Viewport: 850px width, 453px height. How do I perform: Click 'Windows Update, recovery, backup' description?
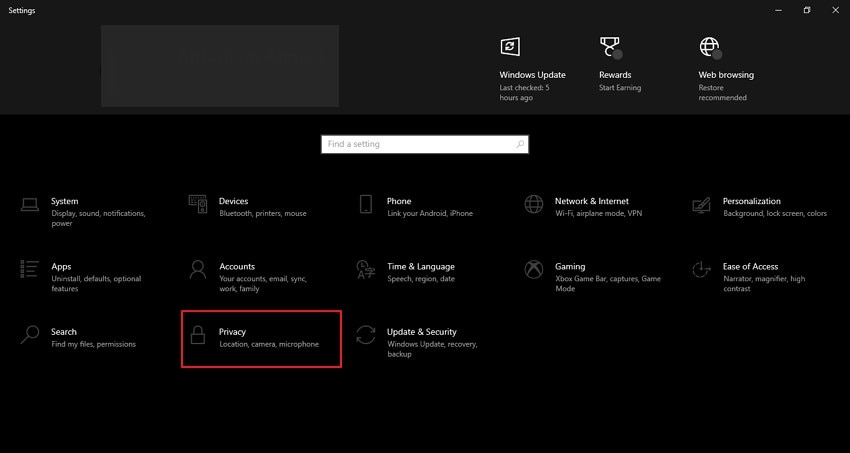[432, 349]
